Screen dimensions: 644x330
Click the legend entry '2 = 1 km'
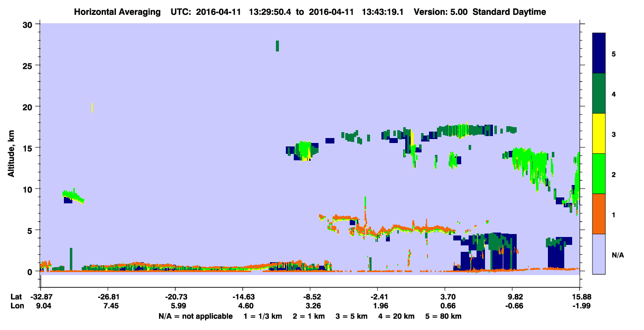(309, 316)
